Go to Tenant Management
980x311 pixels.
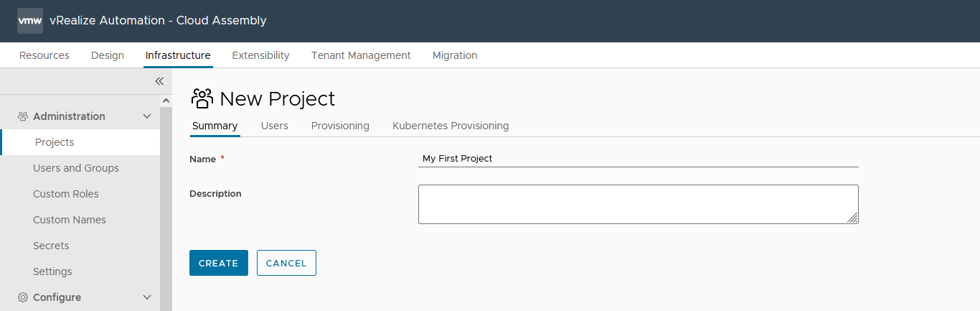tap(361, 55)
